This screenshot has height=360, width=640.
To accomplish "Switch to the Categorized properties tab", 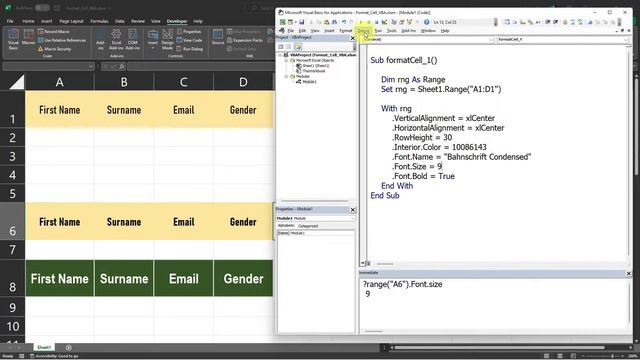I will point(308,226).
